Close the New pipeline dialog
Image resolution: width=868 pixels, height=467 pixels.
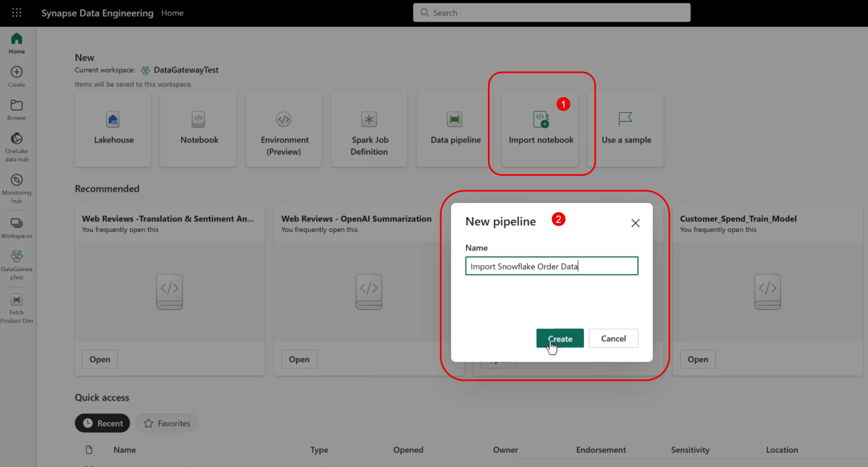[635, 223]
